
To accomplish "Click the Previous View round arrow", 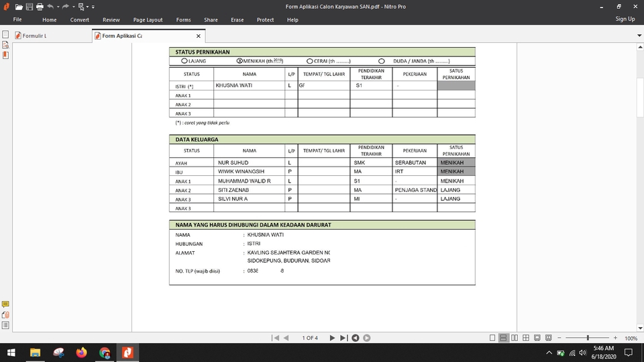I will (356, 338).
